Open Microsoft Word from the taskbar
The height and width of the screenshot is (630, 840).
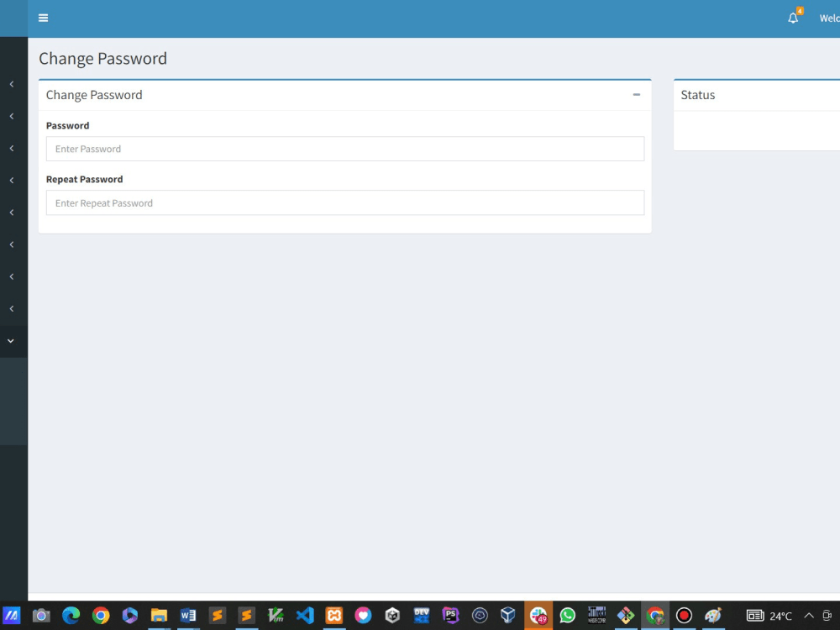187,616
